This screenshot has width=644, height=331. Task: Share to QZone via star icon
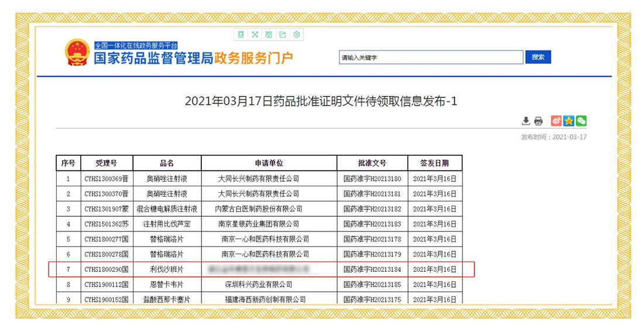coord(568,121)
